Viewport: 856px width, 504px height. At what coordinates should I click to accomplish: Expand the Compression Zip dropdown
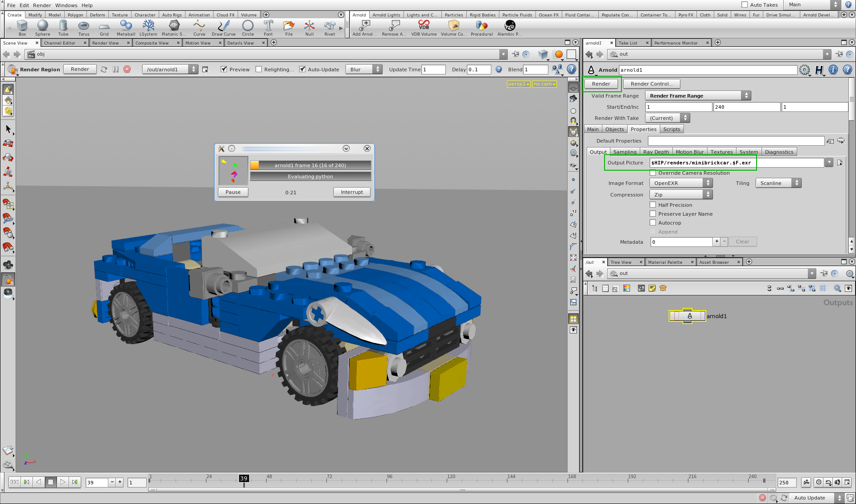coord(680,195)
